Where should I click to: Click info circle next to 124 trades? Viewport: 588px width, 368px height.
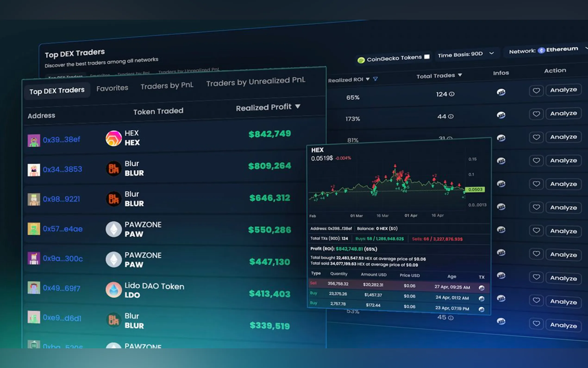click(x=452, y=94)
